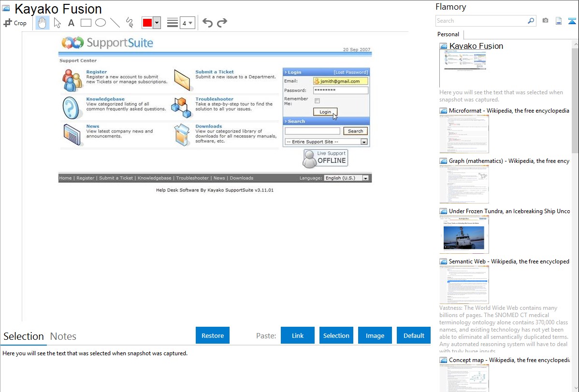
Task: Pick the freehand scribble tool
Action: pos(130,23)
